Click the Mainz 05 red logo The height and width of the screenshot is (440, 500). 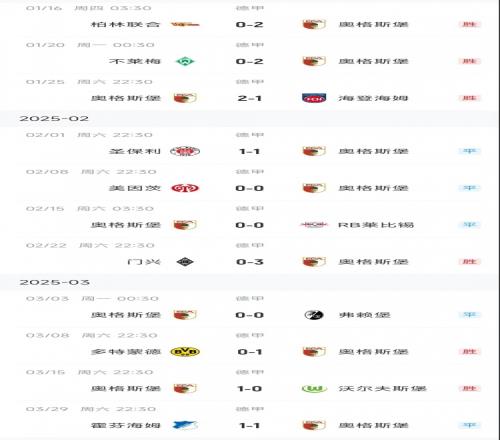tap(185, 188)
